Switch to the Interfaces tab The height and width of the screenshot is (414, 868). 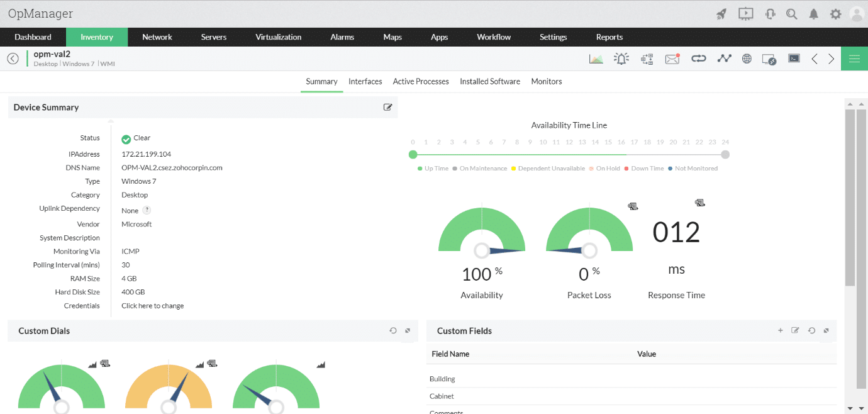click(x=365, y=81)
